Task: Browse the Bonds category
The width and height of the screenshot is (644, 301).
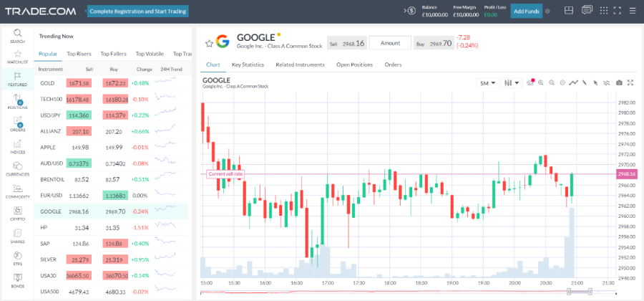Action: pos(17,280)
